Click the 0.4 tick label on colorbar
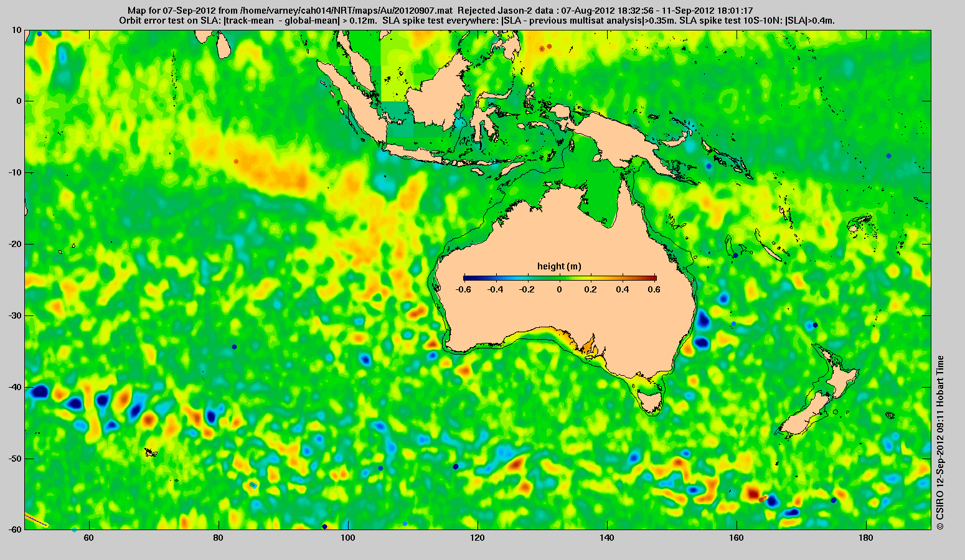The width and height of the screenshot is (965, 560). pyautogui.click(x=624, y=289)
